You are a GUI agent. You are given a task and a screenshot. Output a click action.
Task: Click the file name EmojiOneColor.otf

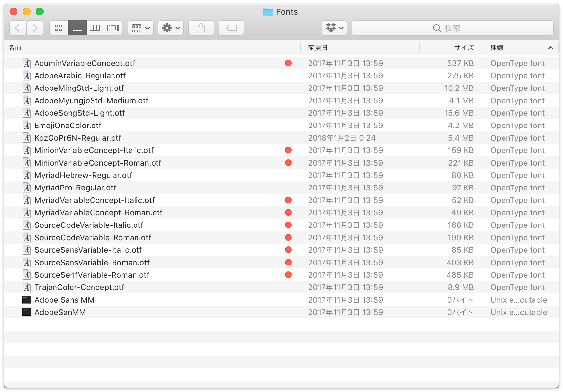68,126
